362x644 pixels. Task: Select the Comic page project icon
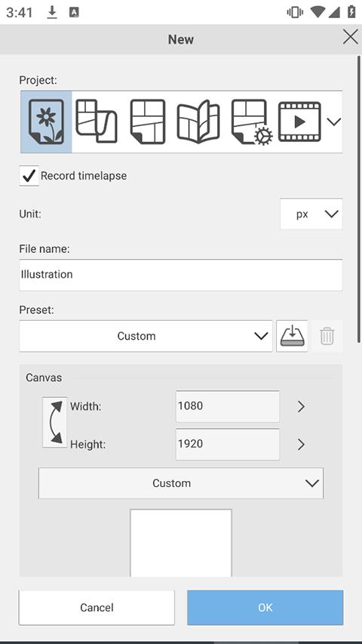[x=147, y=122]
